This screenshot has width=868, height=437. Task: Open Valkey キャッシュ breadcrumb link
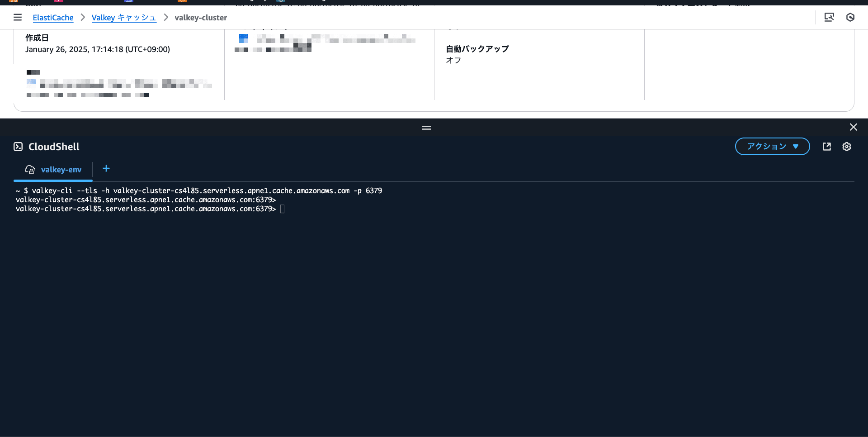[x=124, y=18]
